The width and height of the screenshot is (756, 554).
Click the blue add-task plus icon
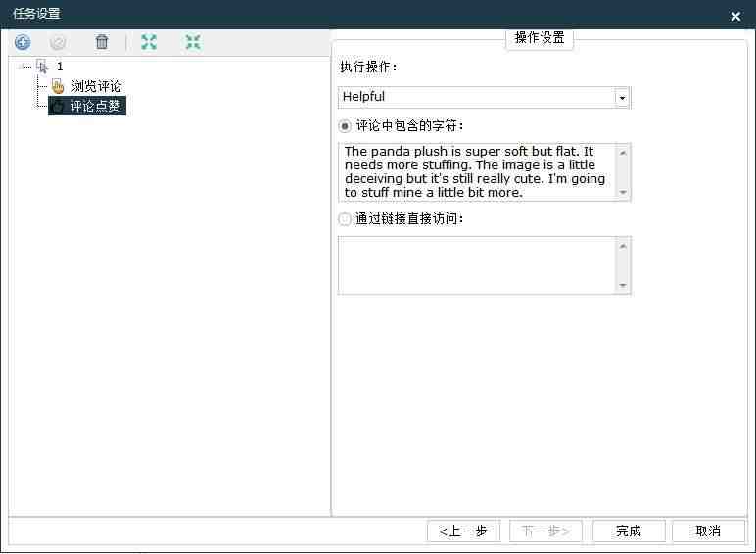click(23, 42)
